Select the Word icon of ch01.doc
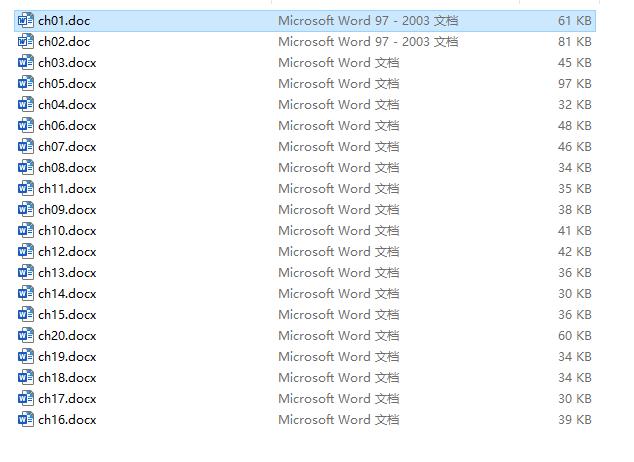 25,20
